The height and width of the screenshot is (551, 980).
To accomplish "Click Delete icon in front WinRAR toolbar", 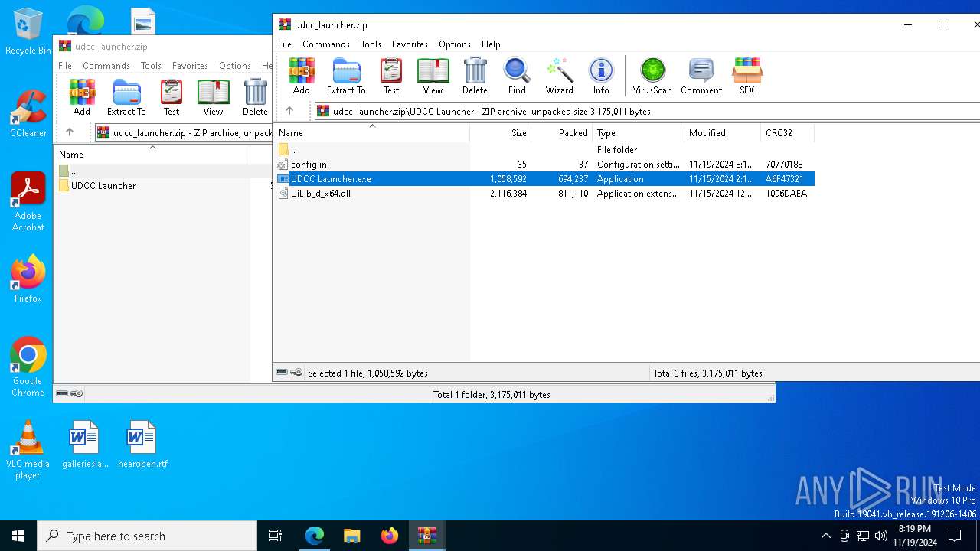I will tap(475, 76).
